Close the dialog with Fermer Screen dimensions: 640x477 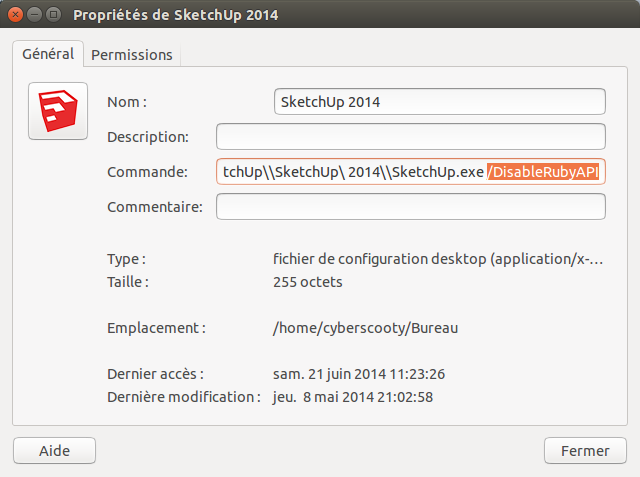(585, 451)
